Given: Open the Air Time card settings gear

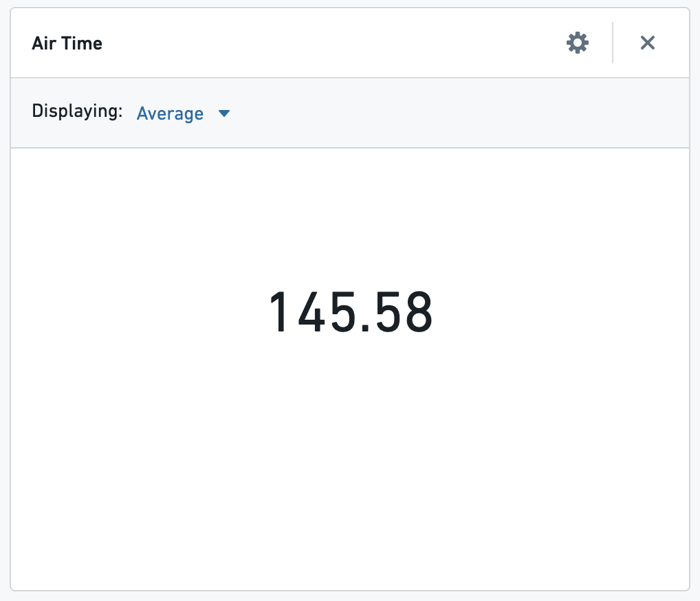Looking at the screenshot, I should coord(577,43).
